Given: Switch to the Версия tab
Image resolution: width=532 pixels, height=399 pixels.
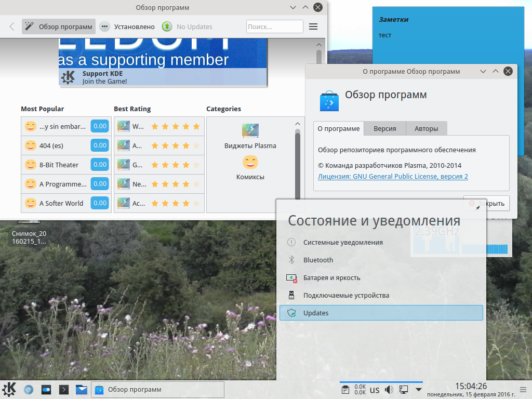Looking at the screenshot, I should [385, 129].
